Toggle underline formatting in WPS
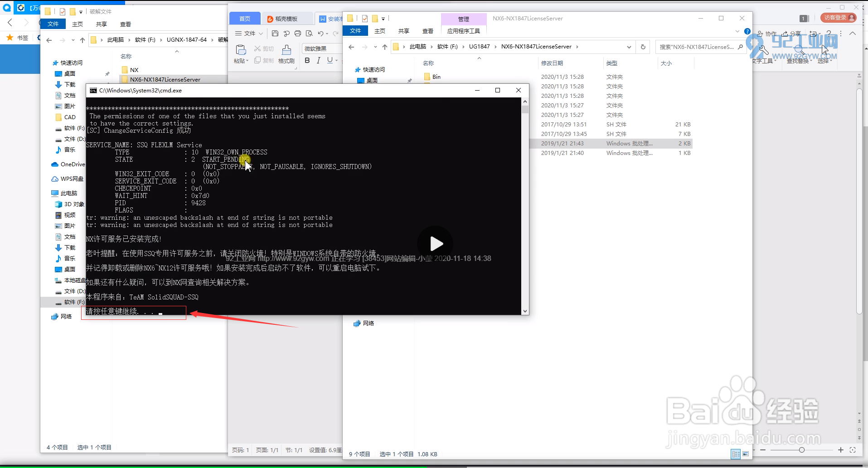This screenshot has width=868, height=468. pyautogui.click(x=330, y=60)
